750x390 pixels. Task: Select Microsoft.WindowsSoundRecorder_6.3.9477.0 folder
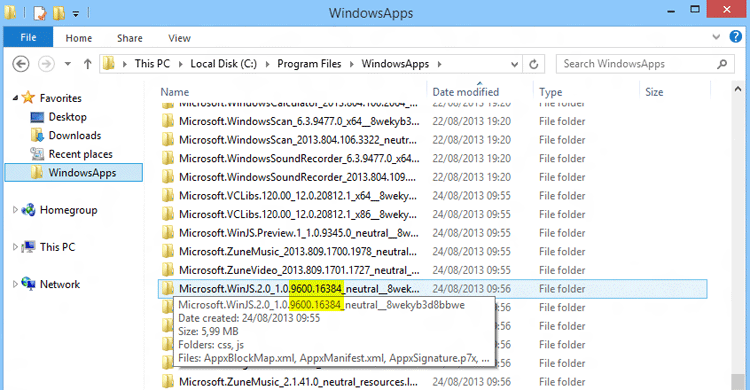[x=432, y=159]
